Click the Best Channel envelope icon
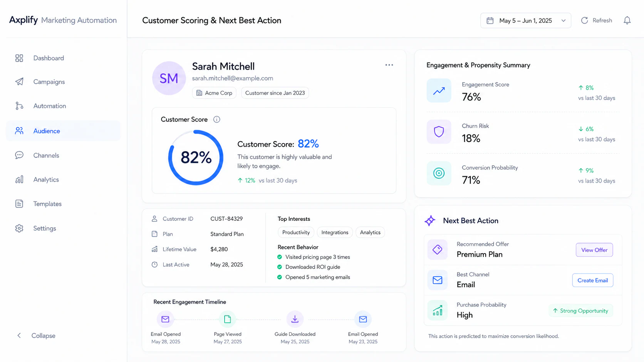The height and width of the screenshot is (362, 644). coord(438,280)
